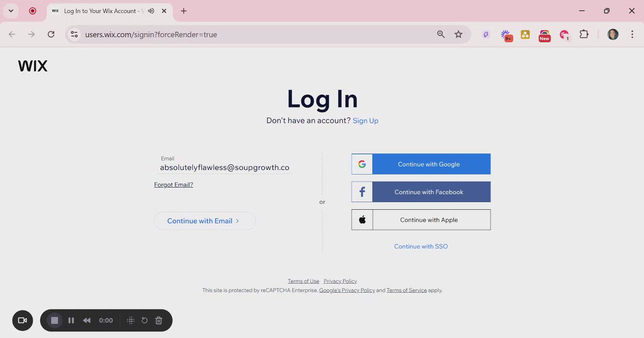Click the Wix logo
This screenshot has width=644, height=338.
[x=33, y=66]
